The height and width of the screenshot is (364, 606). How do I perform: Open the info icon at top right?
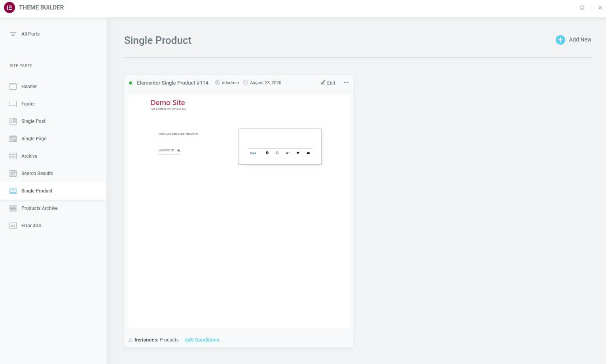[x=581, y=8]
